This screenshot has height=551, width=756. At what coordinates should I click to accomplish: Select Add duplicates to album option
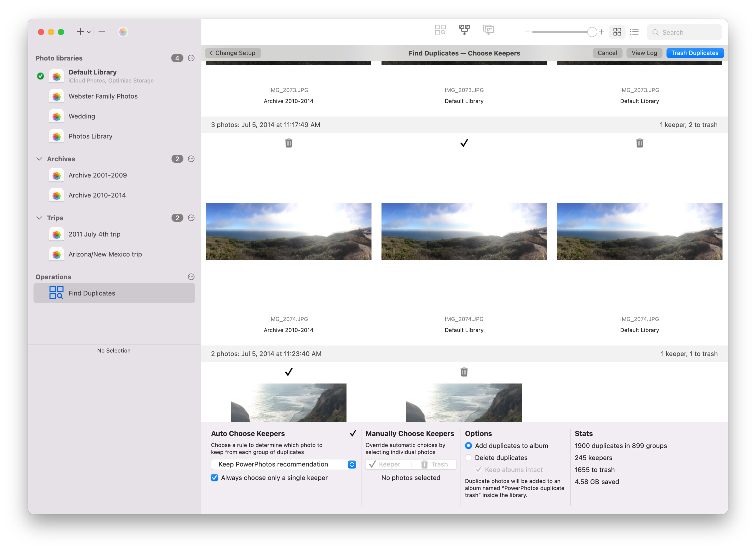pyautogui.click(x=468, y=445)
